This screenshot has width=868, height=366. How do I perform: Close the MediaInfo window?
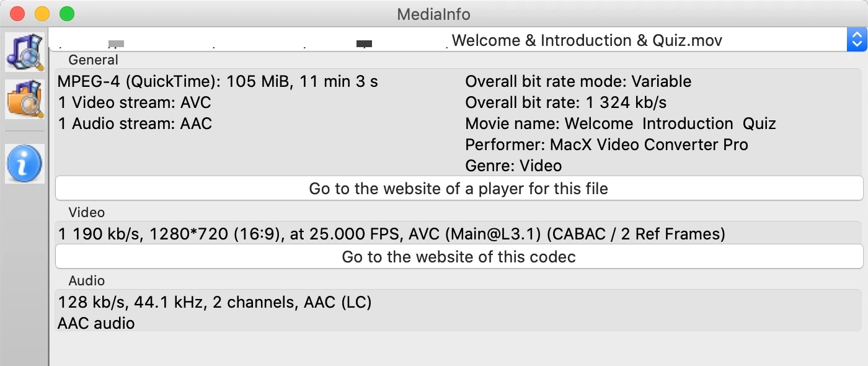tap(17, 13)
